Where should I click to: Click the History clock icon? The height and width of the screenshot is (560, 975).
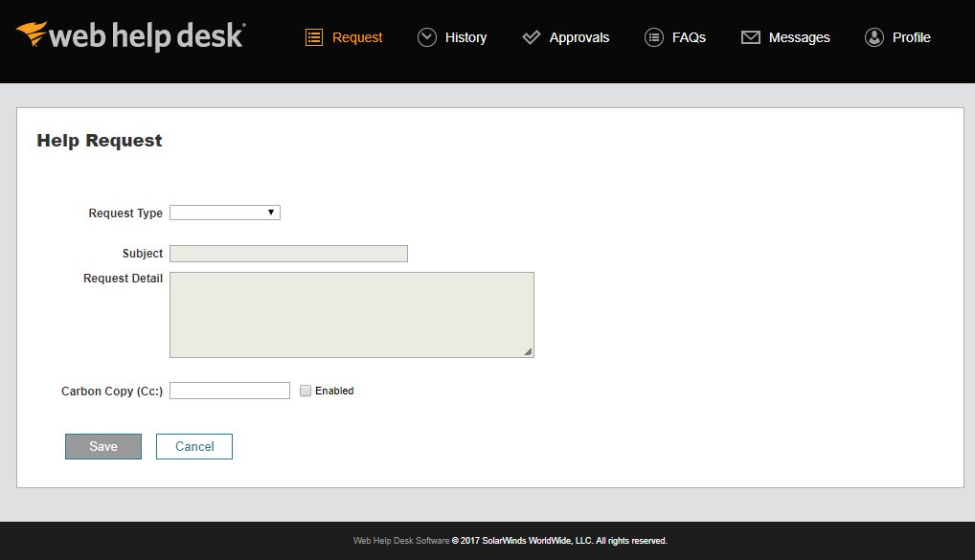427,37
